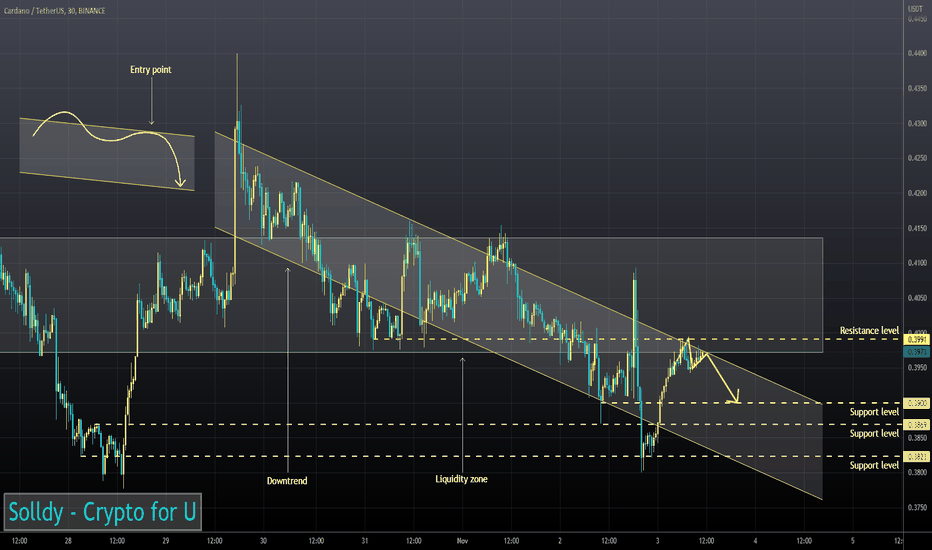Click the 0.3750 price axis value

[917, 508]
